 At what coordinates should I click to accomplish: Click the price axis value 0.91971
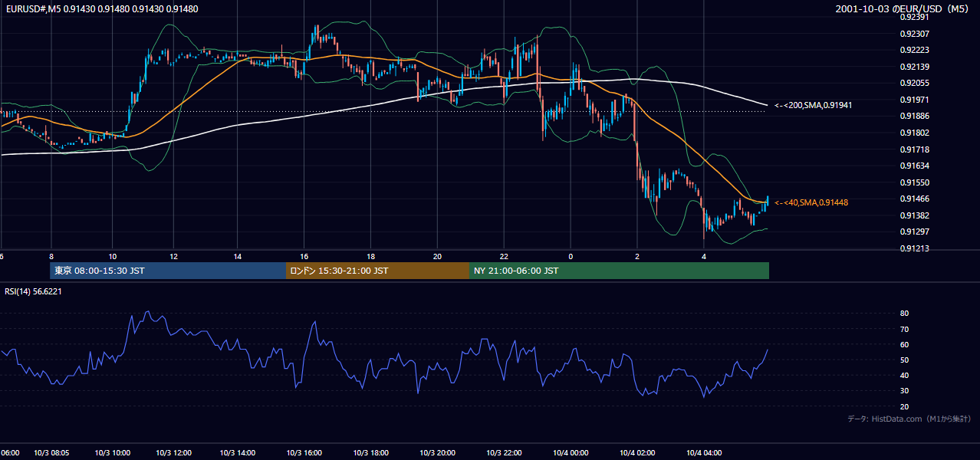(x=915, y=100)
